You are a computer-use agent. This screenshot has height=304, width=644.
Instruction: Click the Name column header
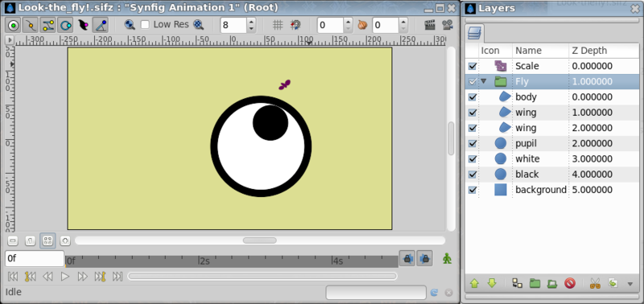[540, 51]
